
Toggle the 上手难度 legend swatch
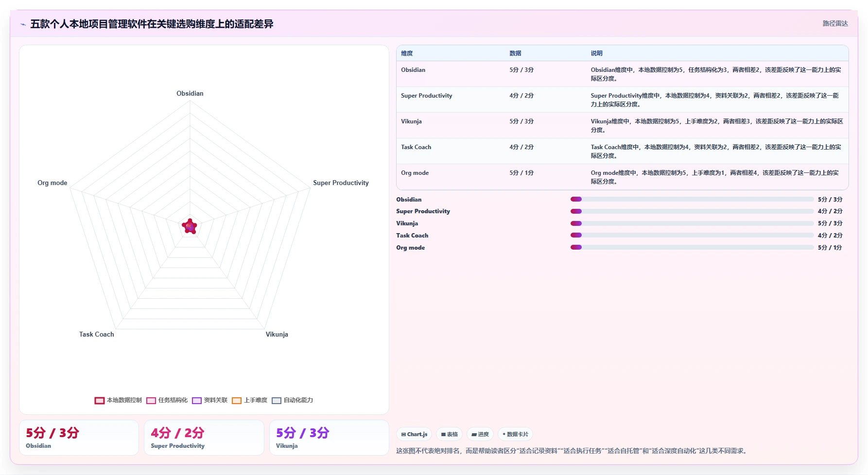coord(237,401)
